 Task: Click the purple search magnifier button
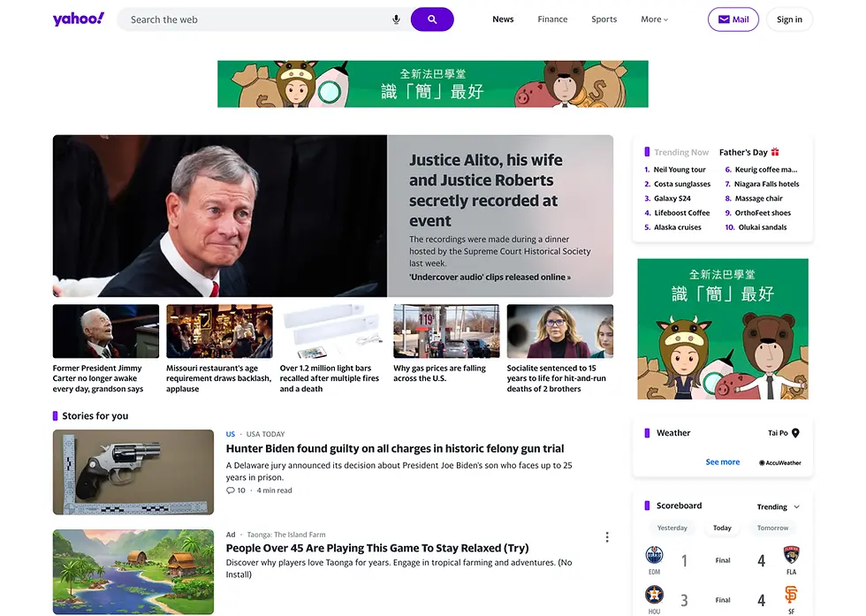pos(432,19)
